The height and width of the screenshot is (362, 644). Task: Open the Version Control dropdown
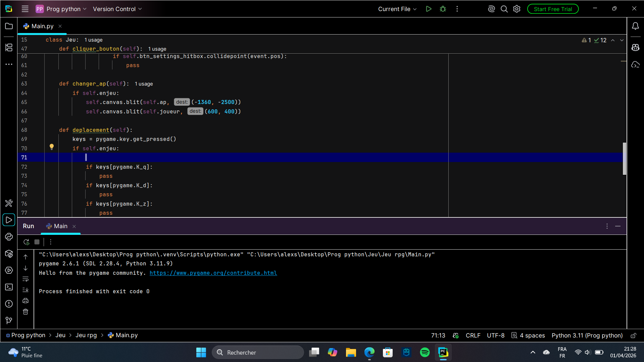[x=117, y=9]
